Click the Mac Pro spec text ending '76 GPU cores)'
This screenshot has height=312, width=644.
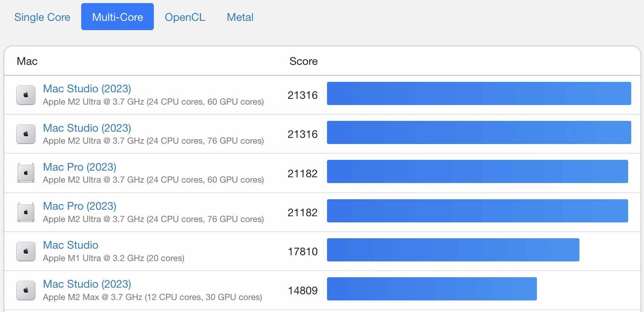click(153, 219)
